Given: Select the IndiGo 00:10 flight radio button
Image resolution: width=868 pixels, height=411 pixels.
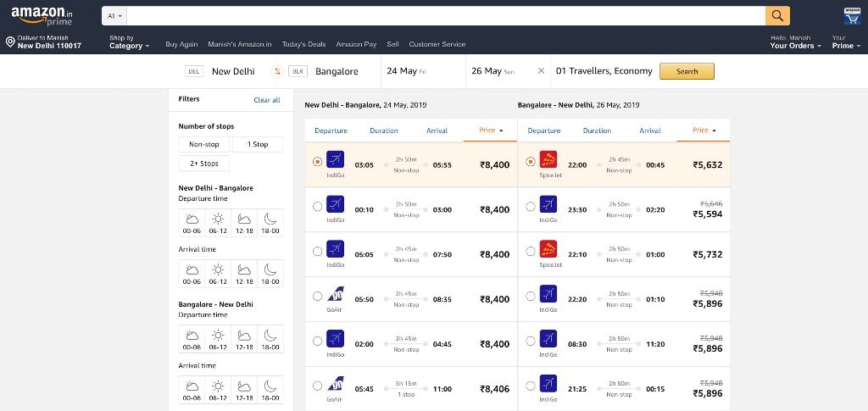Looking at the screenshot, I should [317, 206].
